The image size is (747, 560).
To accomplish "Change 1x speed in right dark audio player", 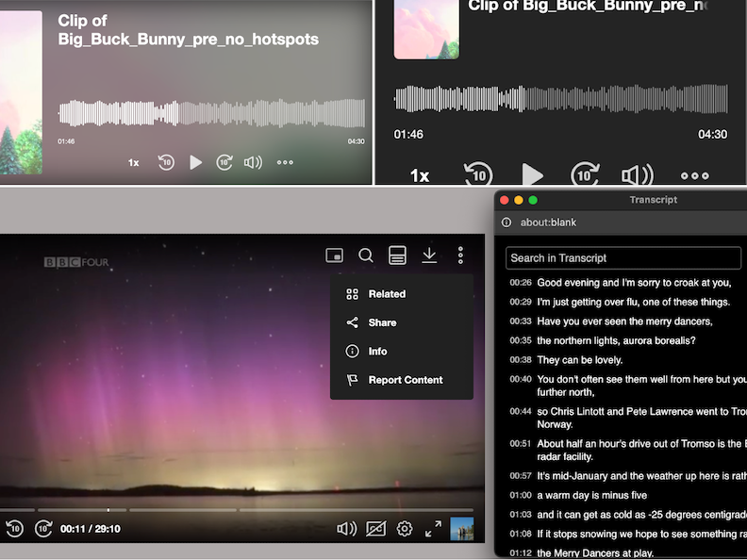I will (420, 175).
